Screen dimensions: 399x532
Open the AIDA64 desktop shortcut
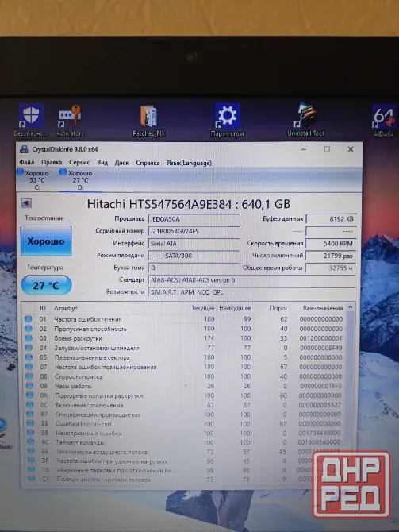click(x=384, y=120)
